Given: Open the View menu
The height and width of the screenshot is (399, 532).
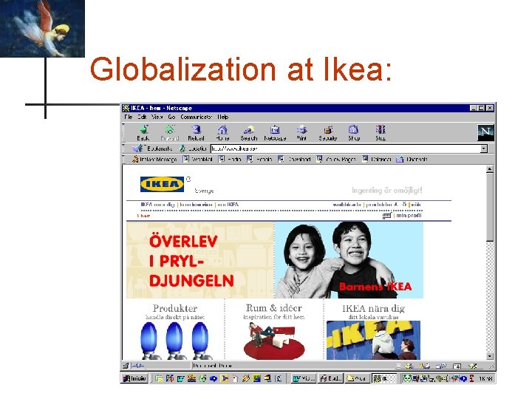Looking at the screenshot, I should (x=157, y=117).
